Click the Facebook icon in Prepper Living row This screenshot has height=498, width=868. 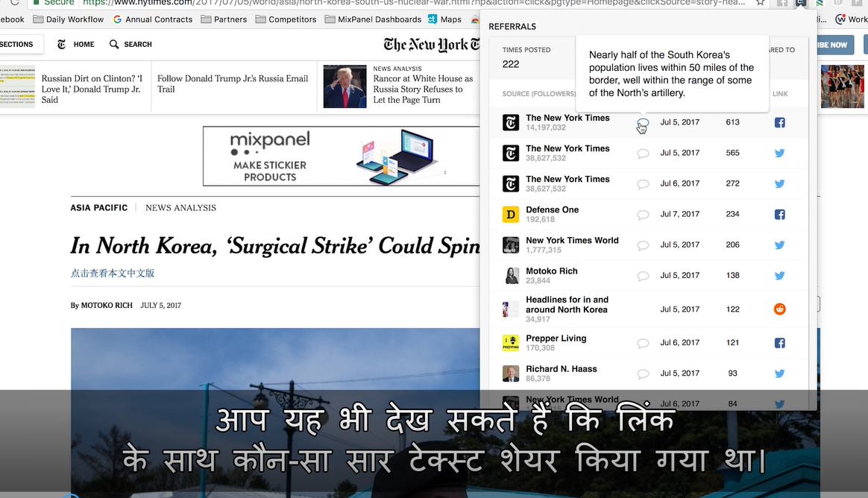click(x=779, y=343)
